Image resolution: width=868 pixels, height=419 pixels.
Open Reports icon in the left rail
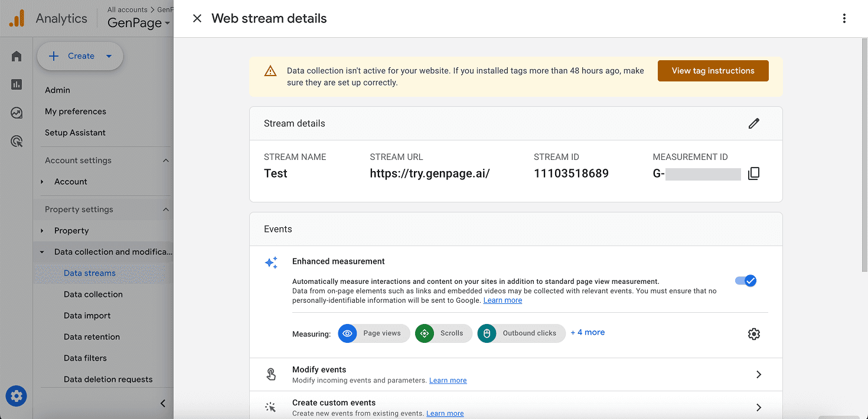coord(17,84)
